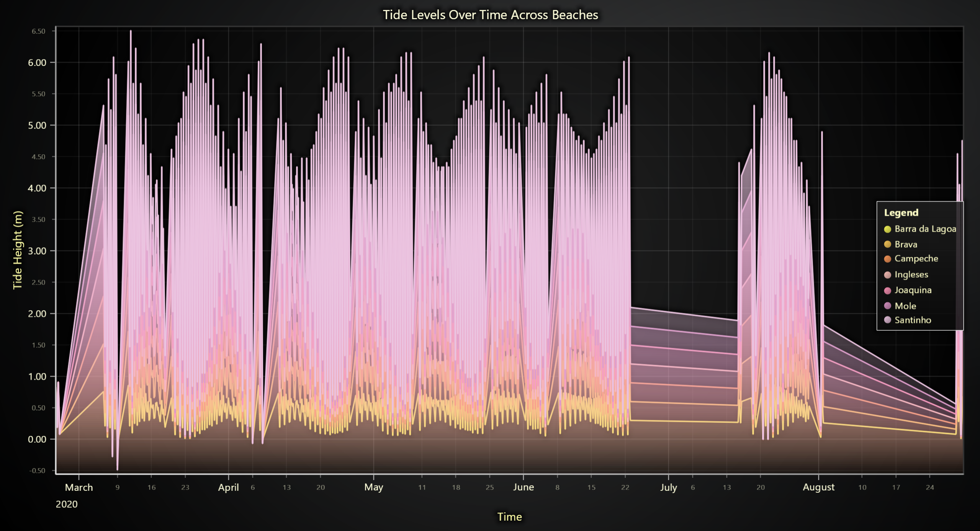
Task: Hide the Ingleses series via the legend
Action: coord(906,274)
